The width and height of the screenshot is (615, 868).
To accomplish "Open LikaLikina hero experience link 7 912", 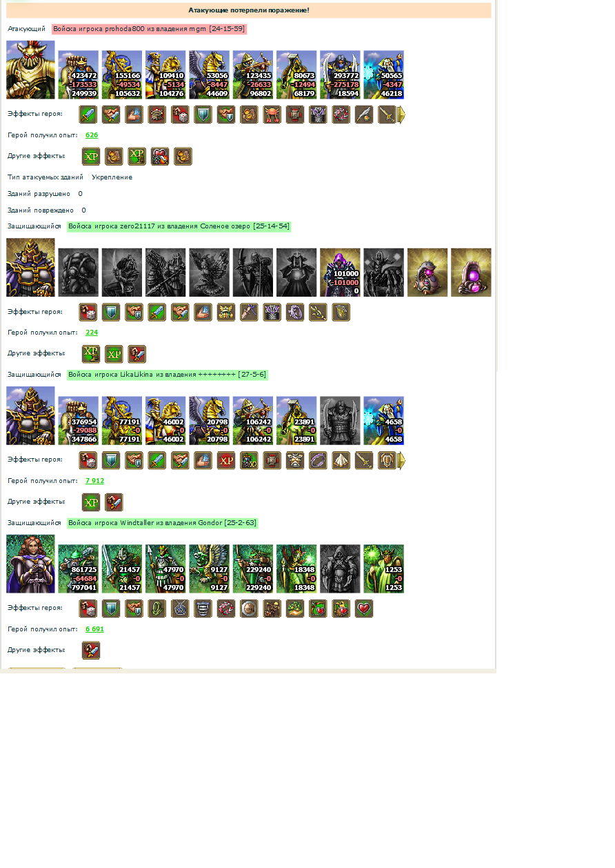I will point(94,481).
